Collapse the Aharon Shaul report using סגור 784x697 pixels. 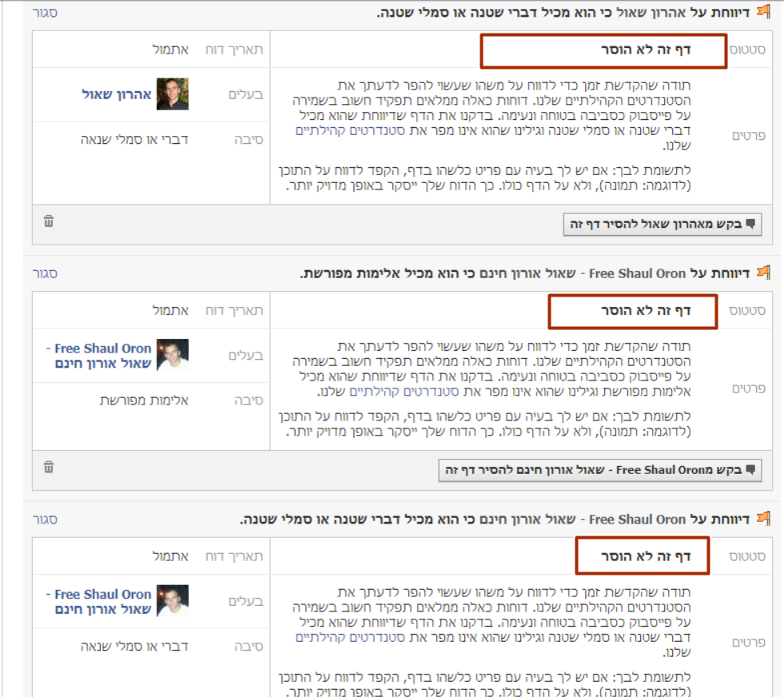pos(45,13)
